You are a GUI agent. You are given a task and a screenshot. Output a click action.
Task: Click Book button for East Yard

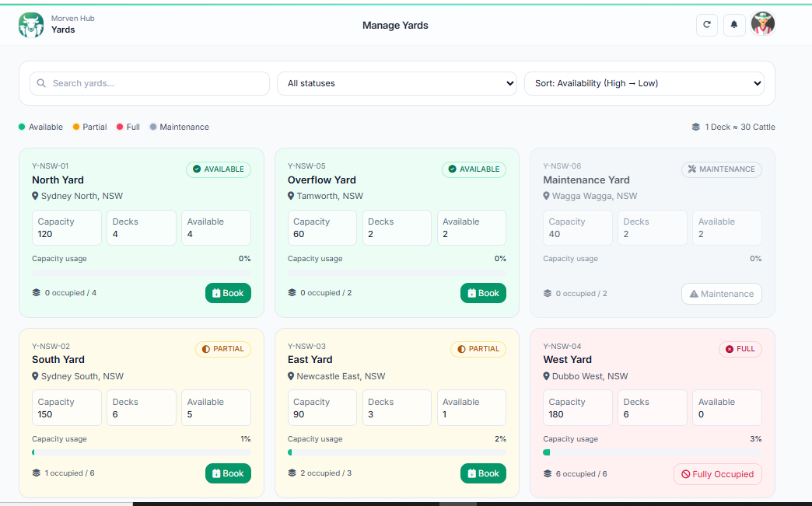click(x=483, y=473)
